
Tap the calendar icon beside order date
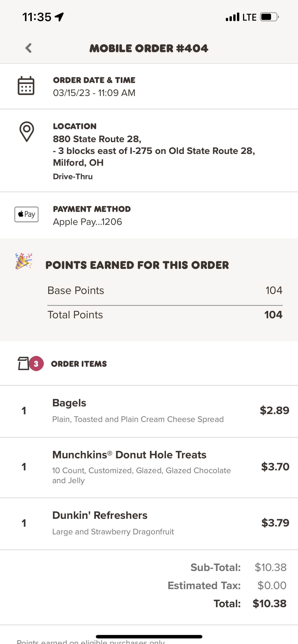[26, 86]
